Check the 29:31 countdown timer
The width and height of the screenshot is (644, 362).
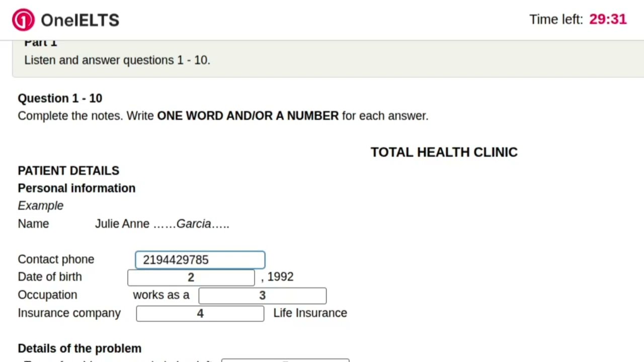click(608, 19)
